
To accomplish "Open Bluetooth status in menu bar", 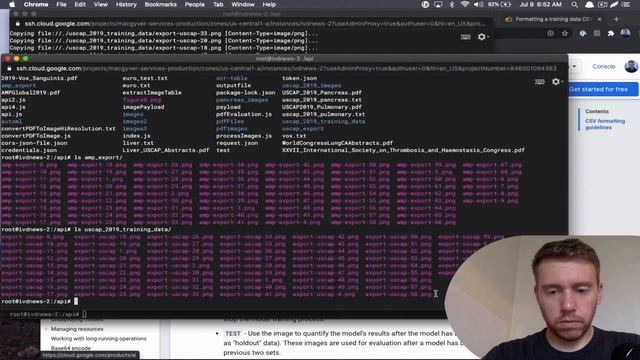I will [x=451, y=4].
